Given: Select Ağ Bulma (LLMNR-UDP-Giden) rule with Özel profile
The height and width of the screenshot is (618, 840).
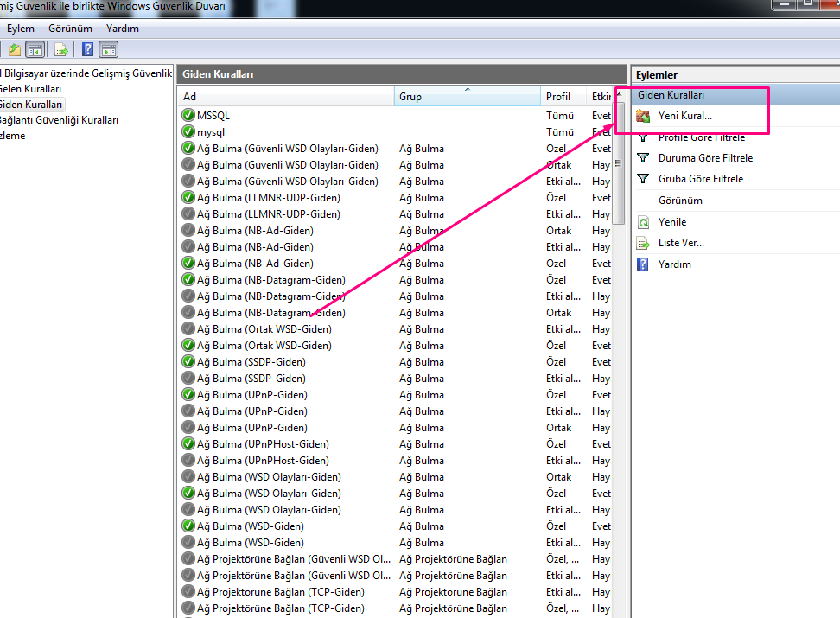Looking at the screenshot, I should [396, 198].
